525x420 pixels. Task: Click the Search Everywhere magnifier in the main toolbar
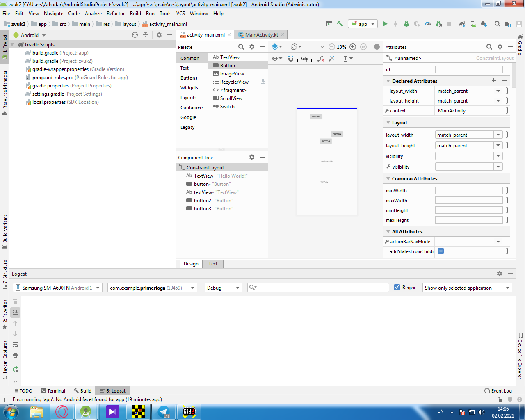click(498, 24)
